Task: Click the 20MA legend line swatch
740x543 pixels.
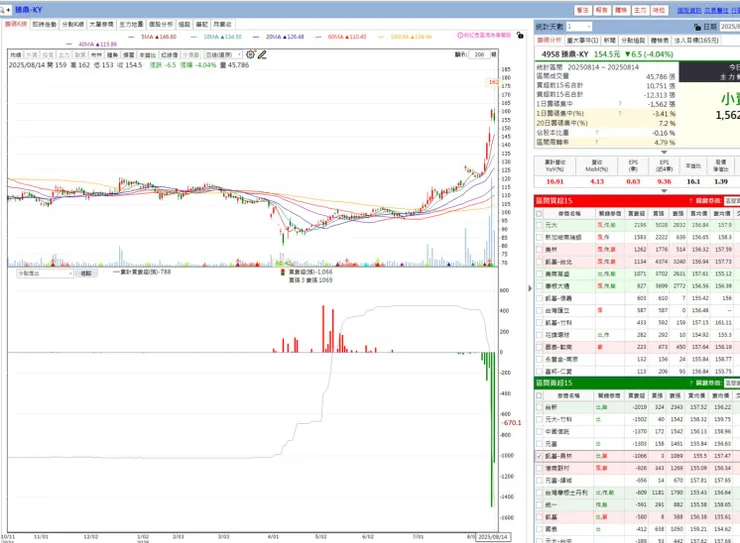Action: [256, 37]
